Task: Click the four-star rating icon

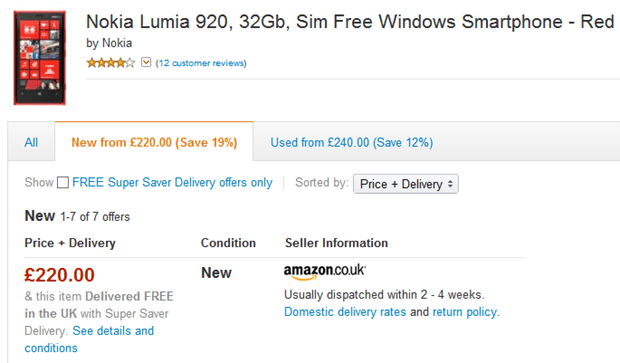Action: point(111,63)
